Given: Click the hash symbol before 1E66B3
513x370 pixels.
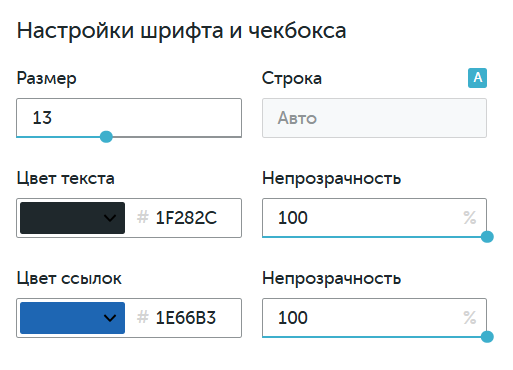Looking at the screenshot, I should pos(143,317).
